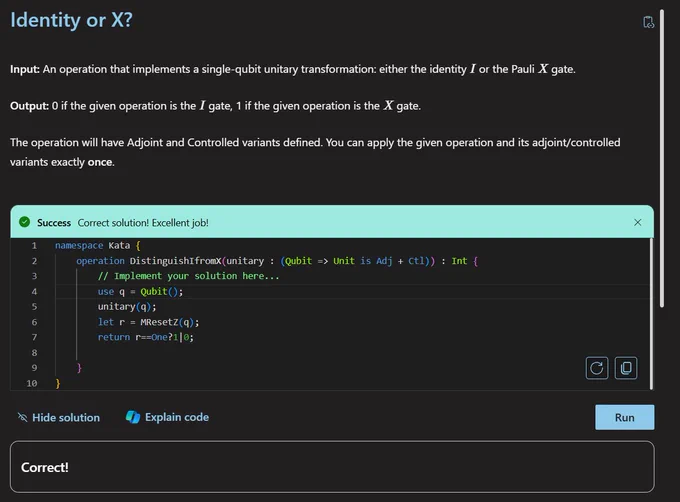
Task: Click the '// Implement your solution here...' comment
Action: 189,276
